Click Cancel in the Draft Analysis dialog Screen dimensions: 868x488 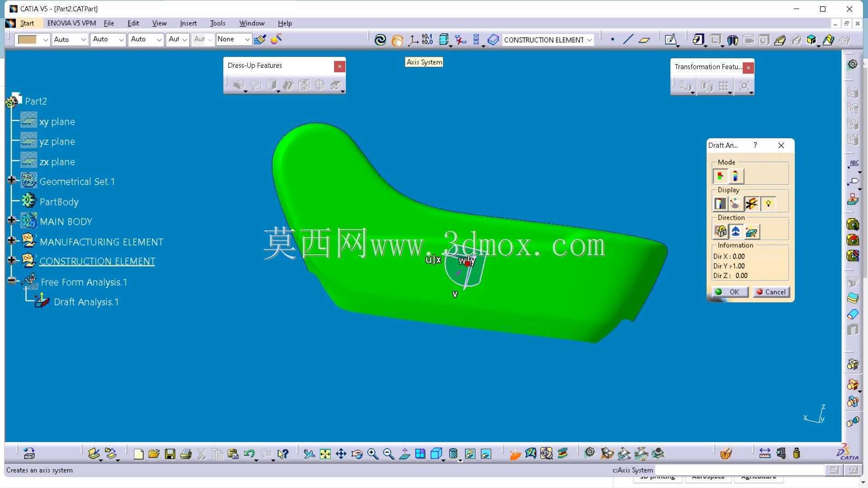click(771, 292)
